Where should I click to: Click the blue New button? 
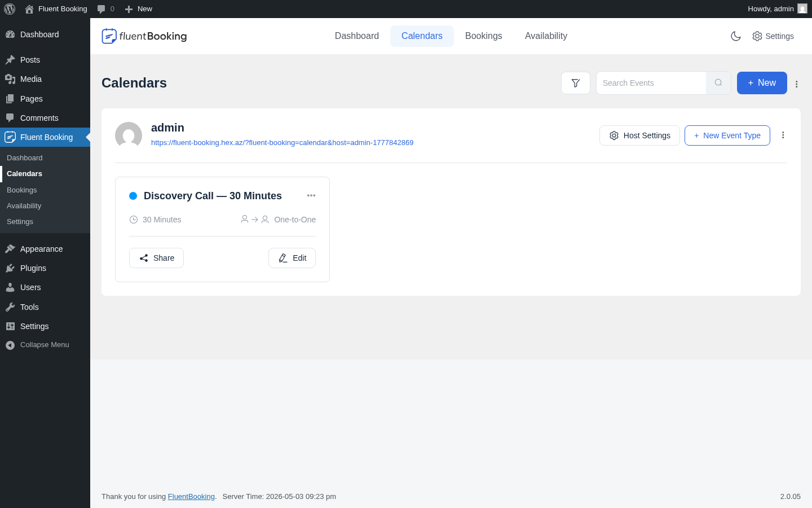(x=762, y=83)
